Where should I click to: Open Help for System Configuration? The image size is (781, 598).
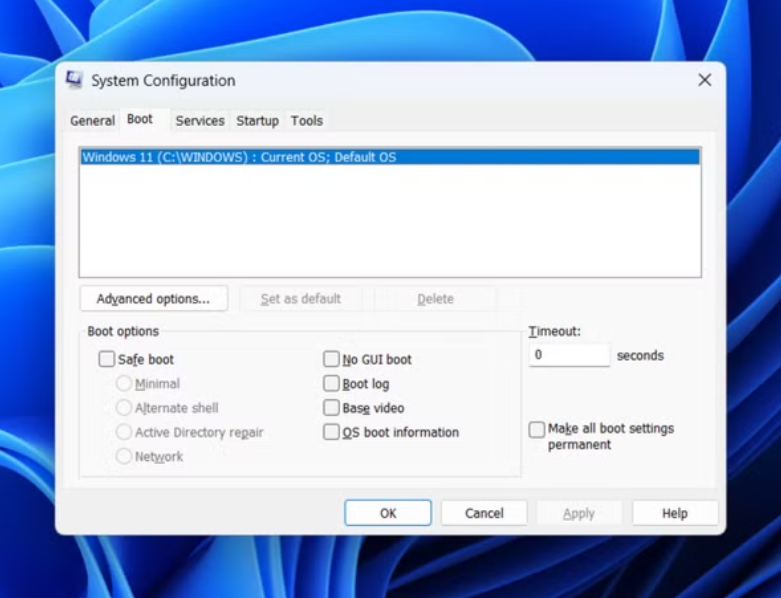675,513
